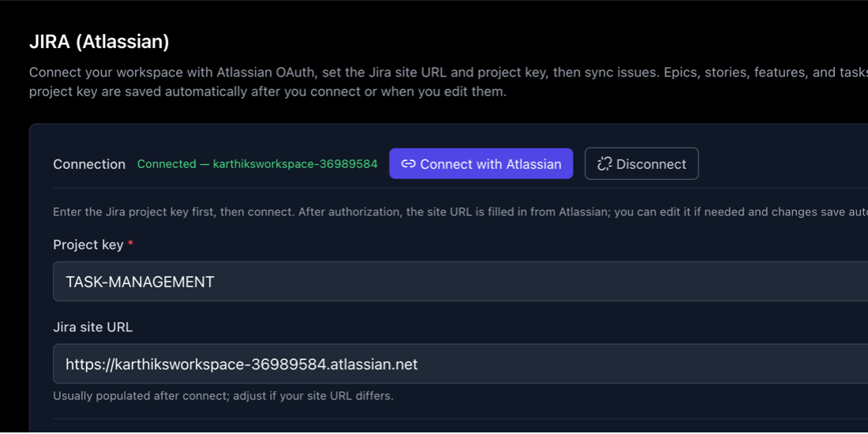The width and height of the screenshot is (868, 434).
Task: Focus the Jira site URL input field
Action: point(461,364)
